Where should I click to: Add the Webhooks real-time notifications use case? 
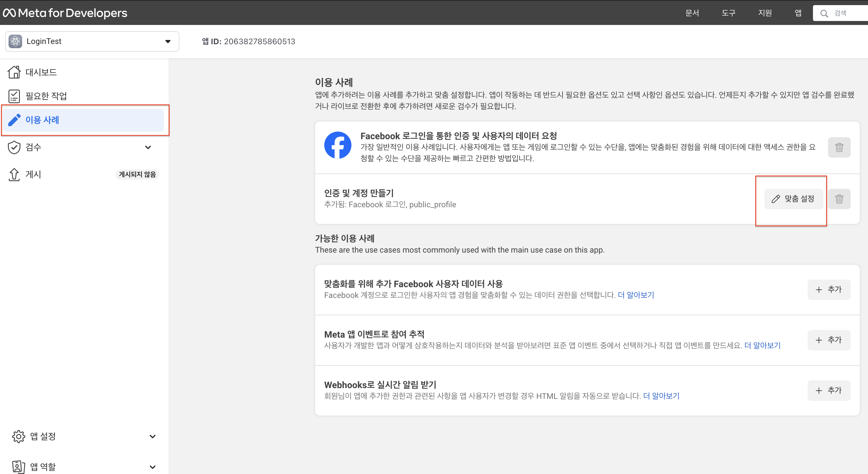coord(829,391)
